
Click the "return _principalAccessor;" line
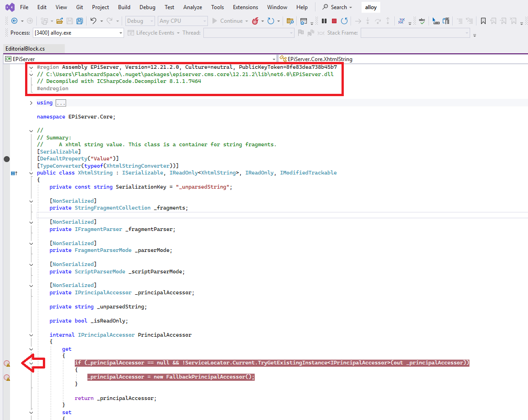[115, 399]
